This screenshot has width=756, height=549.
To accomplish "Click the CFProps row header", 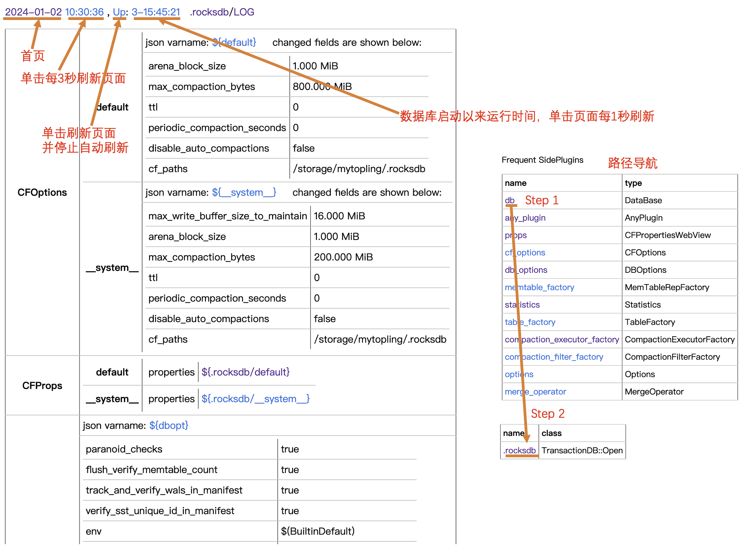I will (42, 386).
